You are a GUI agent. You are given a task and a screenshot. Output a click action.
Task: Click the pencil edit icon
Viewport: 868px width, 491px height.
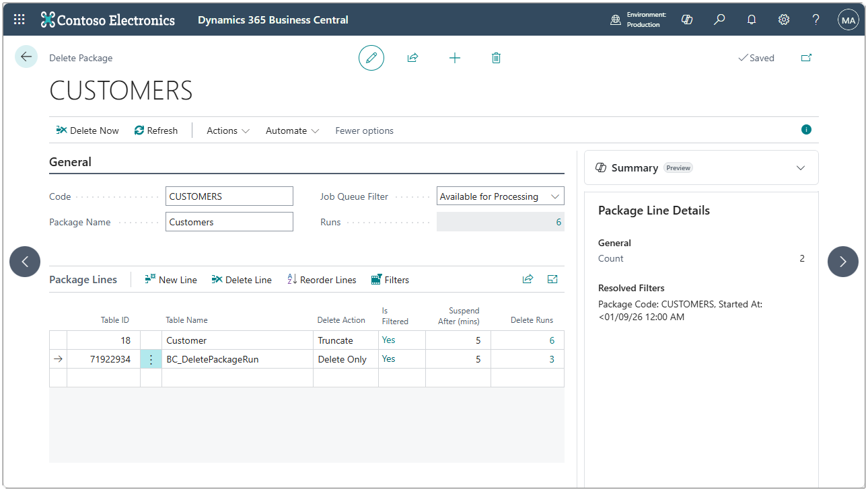pos(371,58)
